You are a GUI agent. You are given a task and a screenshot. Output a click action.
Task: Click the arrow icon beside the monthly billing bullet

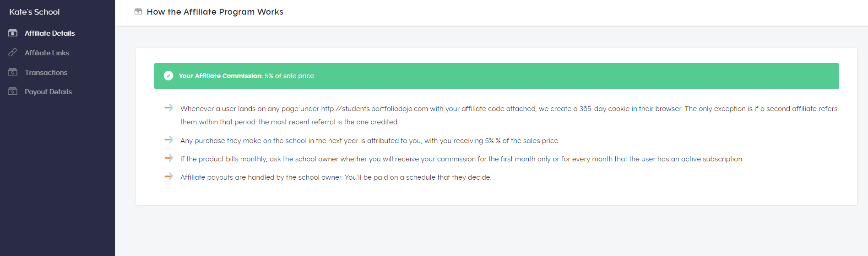168,158
